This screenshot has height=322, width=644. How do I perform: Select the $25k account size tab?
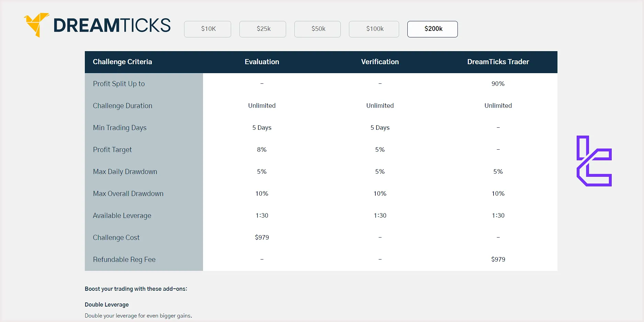click(263, 29)
